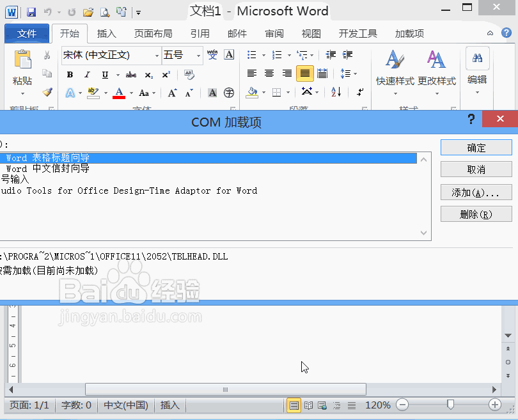Click the Undo arrow icon
The width and height of the screenshot is (518, 420).
48,12
